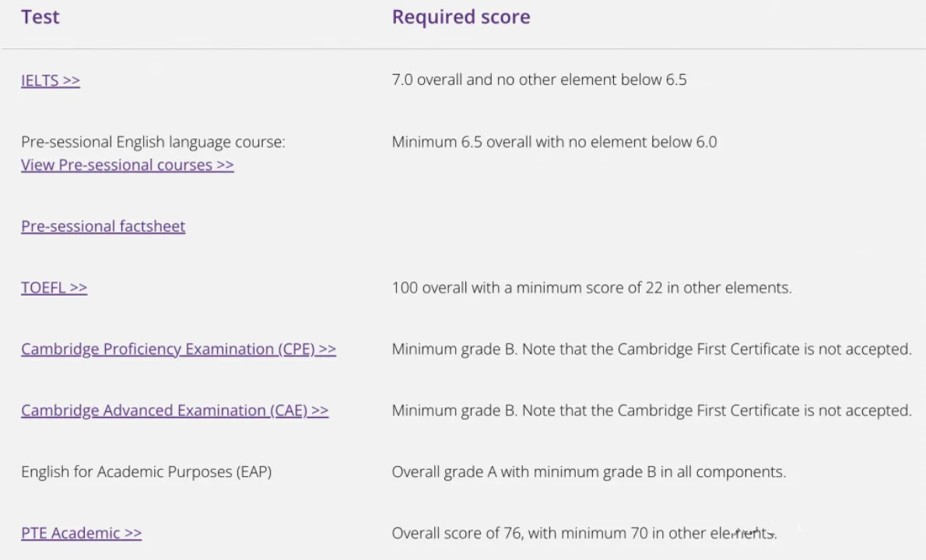Open the IELTS link
The image size is (926, 560).
(x=51, y=80)
